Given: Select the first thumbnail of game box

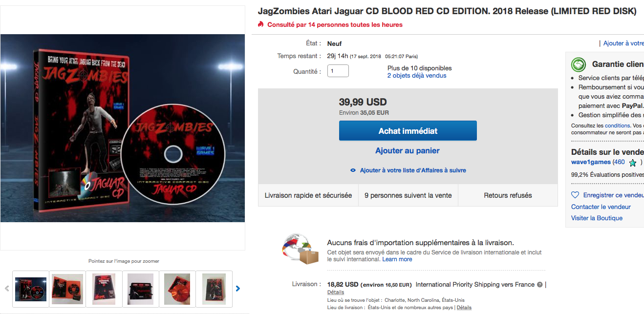Looking at the screenshot, I should tap(31, 289).
